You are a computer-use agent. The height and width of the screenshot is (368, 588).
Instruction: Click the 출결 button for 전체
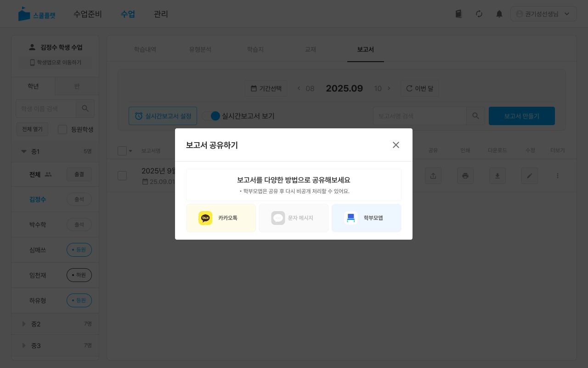(79, 174)
